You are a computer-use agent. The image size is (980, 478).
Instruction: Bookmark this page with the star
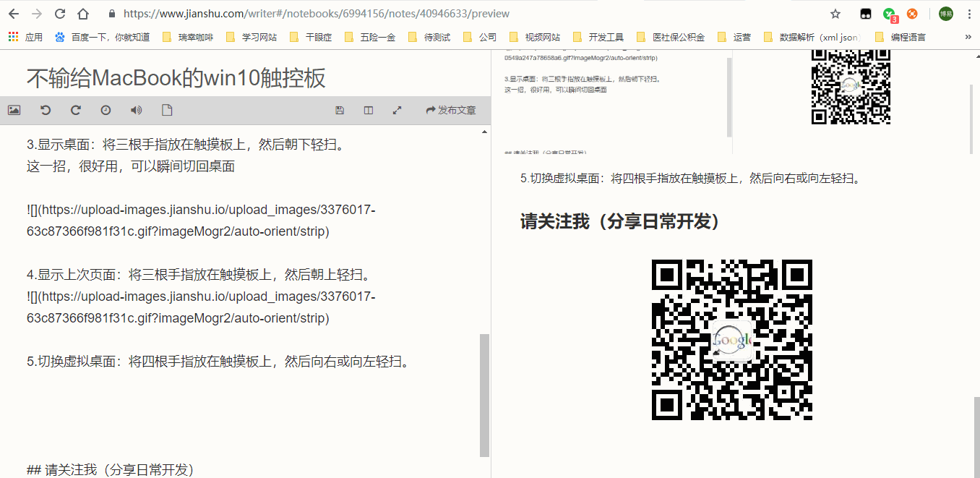coord(835,14)
